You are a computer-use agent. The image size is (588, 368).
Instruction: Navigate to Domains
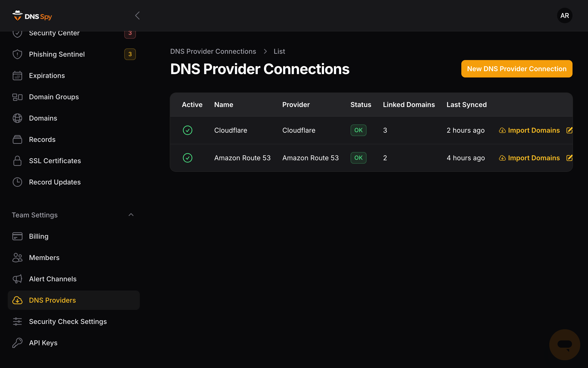tap(74, 118)
